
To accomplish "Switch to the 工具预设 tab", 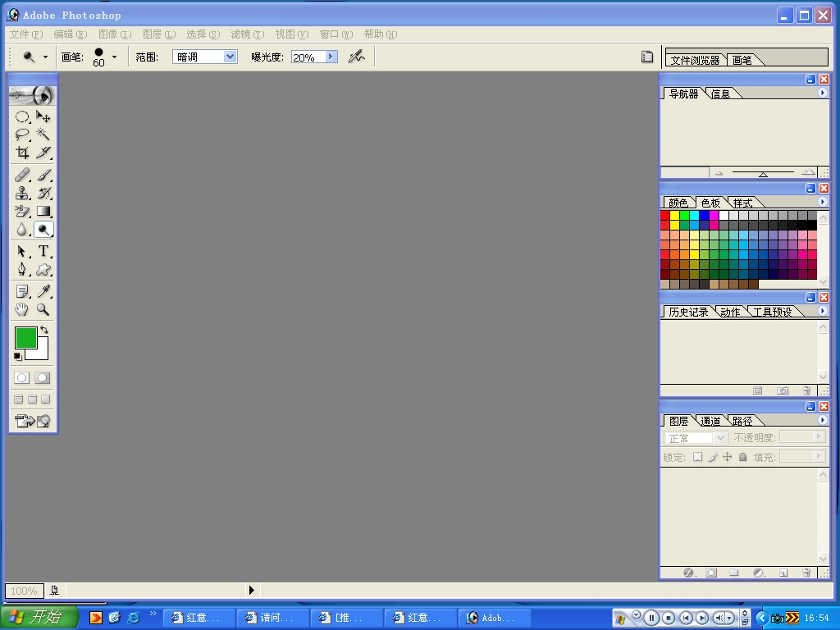I will (773, 313).
